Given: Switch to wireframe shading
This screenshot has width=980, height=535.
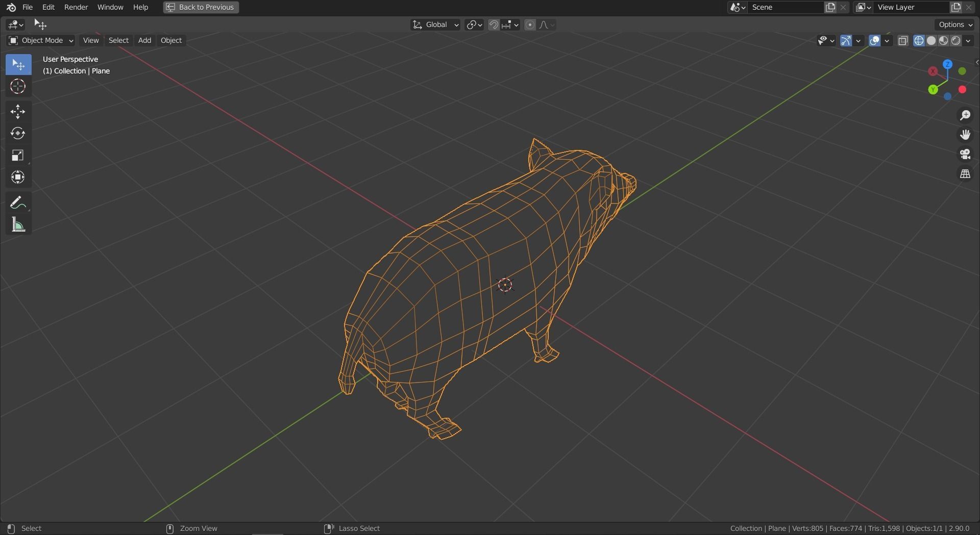Looking at the screenshot, I should click(x=919, y=41).
